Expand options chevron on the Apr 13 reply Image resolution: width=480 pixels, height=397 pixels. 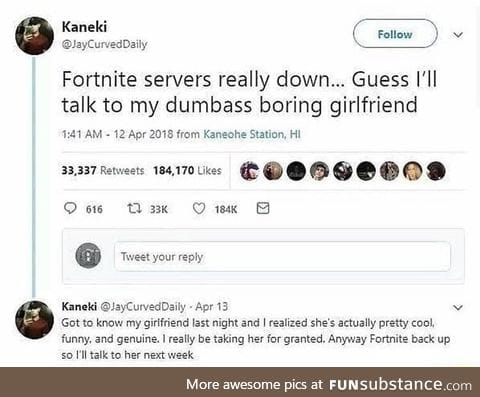[459, 307]
